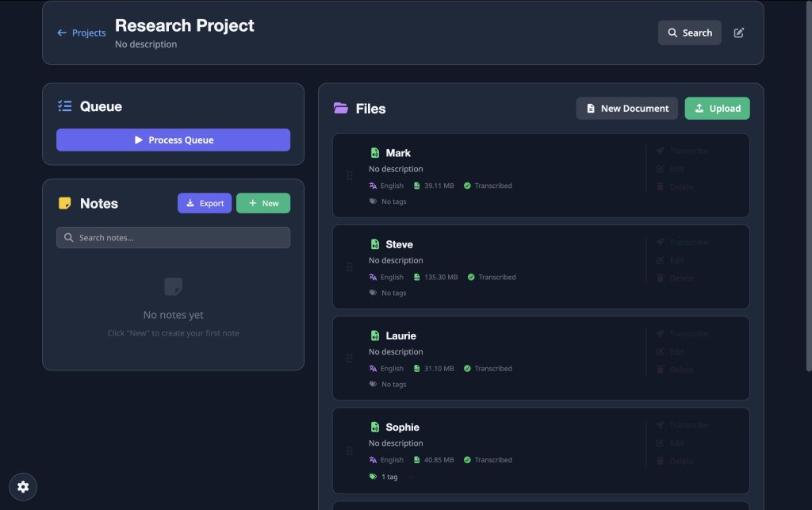Image resolution: width=812 pixels, height=510 pixels.
Task: Click the audio file icon beside Mark
Action: 375,153
